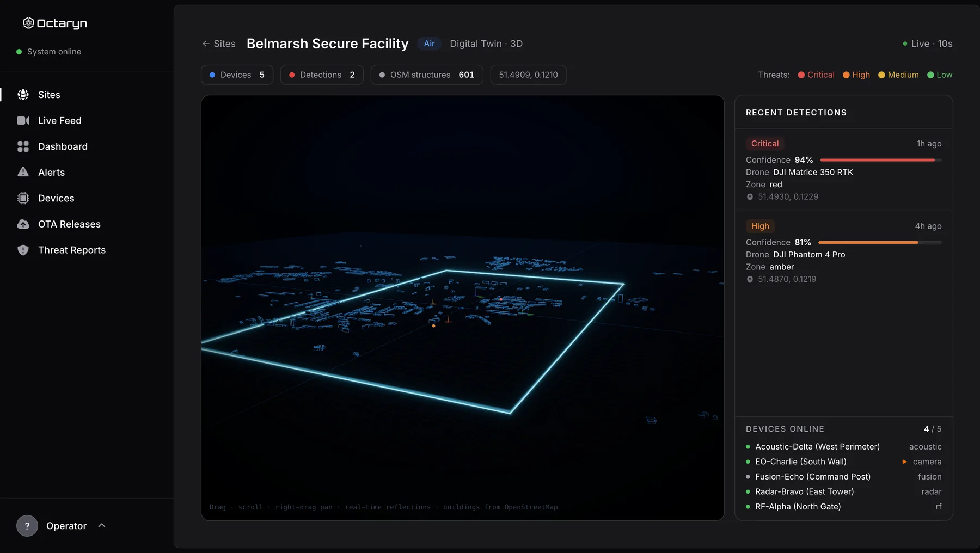Select Acoustic-Delta (West Perimeter) device row
This screenshot has width=980, height=553.
(843, 447)
